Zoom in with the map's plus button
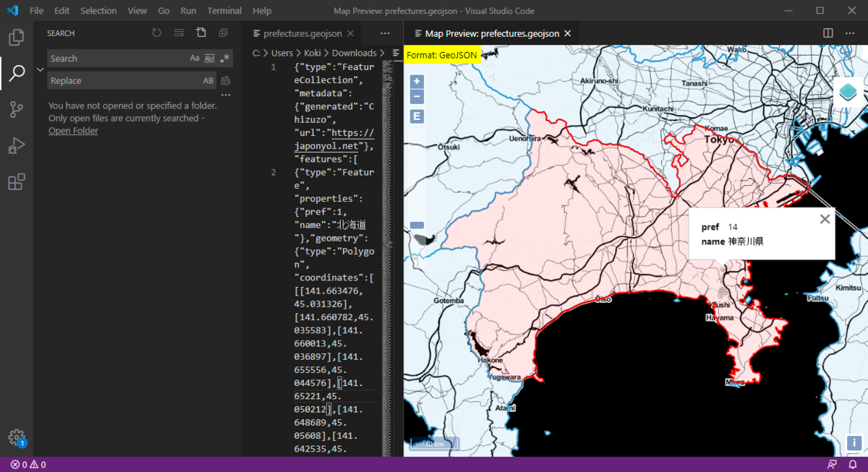The image size is (868, 472). point(416,80)
